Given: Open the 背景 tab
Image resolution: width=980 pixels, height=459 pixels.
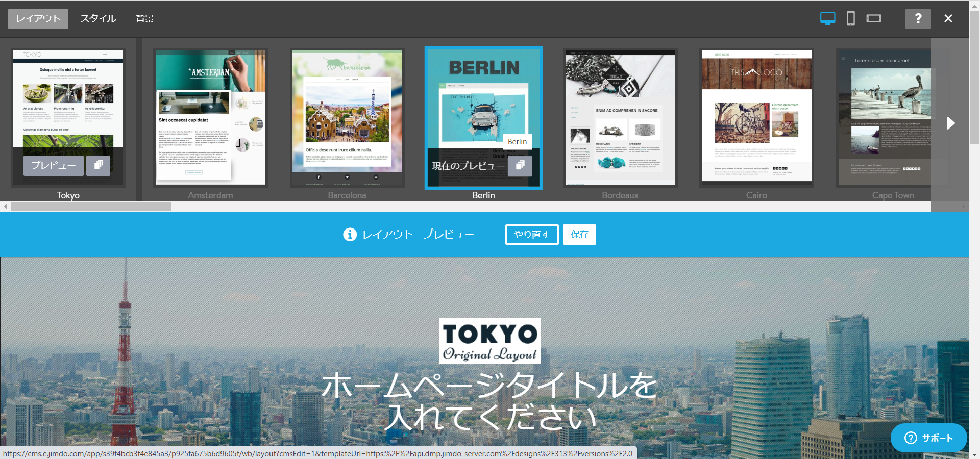Looking at the screenshot, I should [144, 19].
